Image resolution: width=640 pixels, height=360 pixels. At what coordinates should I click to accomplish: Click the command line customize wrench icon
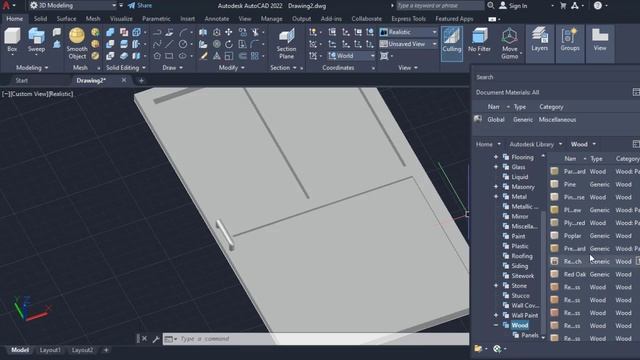156,339
